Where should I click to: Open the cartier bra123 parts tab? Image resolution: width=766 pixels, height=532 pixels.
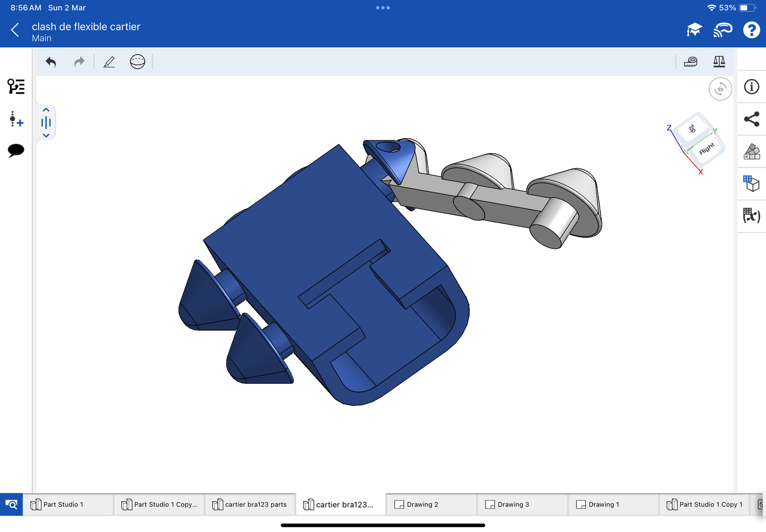pyautogui.click(x=250, y=504)
